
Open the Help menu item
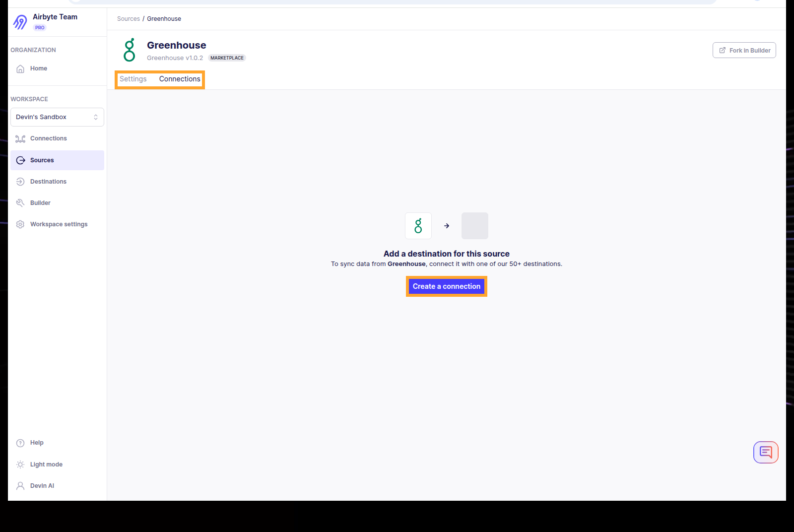point(57,443)
